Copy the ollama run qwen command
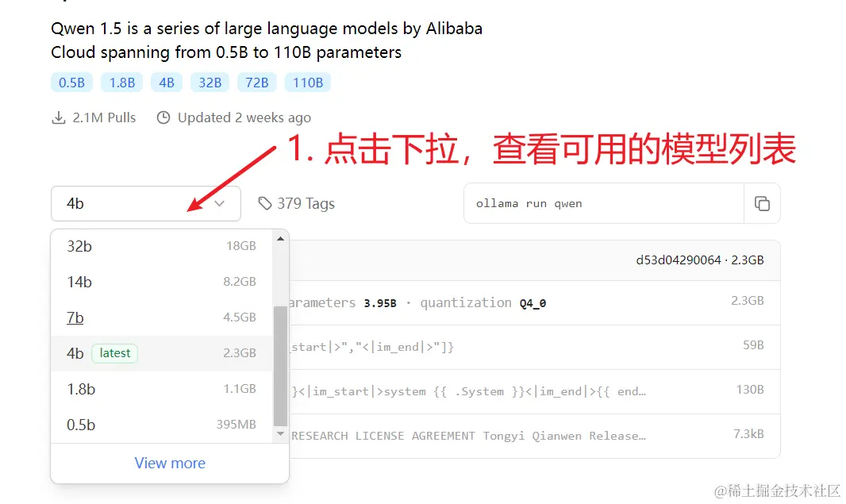This screenshot has height=504, width=846. point(762,203)
